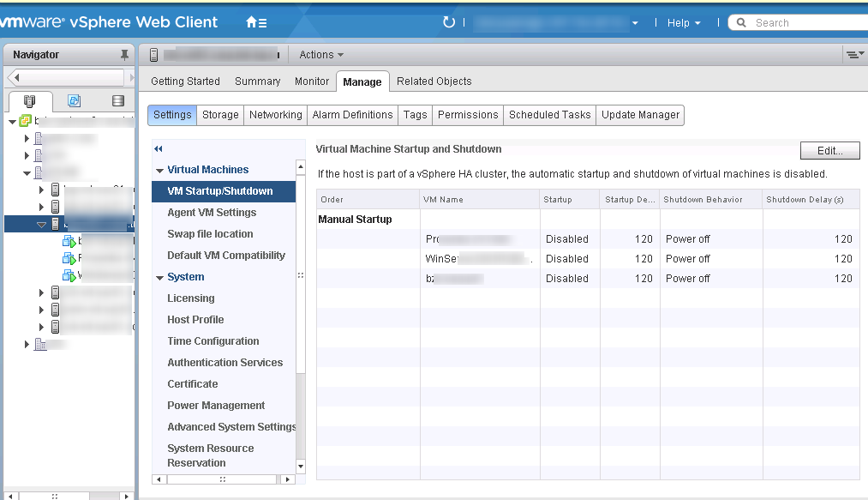Sort by Shutdown Delay (s) column header
The image size is (868, 500).
click(x=811, y=200)
